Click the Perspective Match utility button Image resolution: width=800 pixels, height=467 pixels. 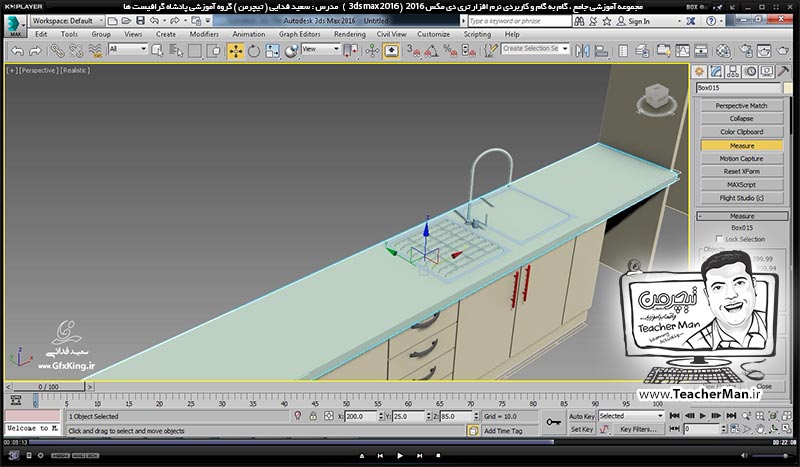coord(741,106)
